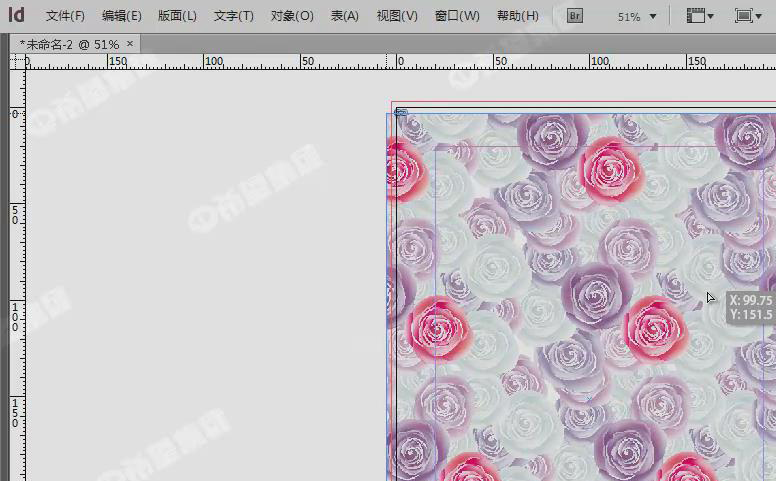Open the 表(A) menu
776x481 pixels.
(x=345, y=16)
